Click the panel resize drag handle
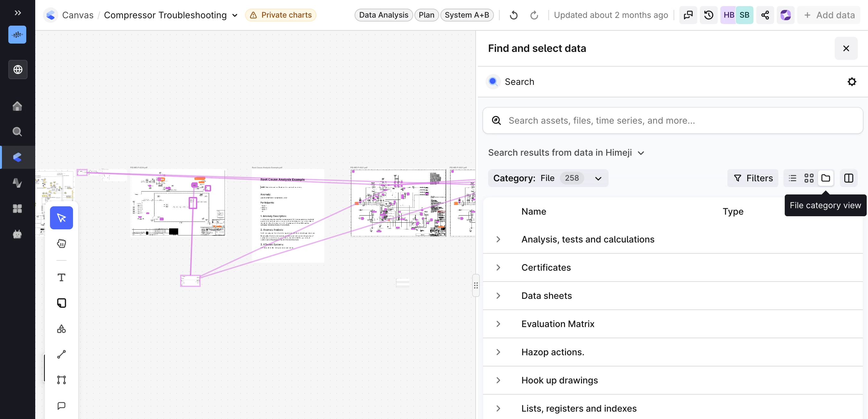This screenshot has width=868, height=419. [476, 286]
